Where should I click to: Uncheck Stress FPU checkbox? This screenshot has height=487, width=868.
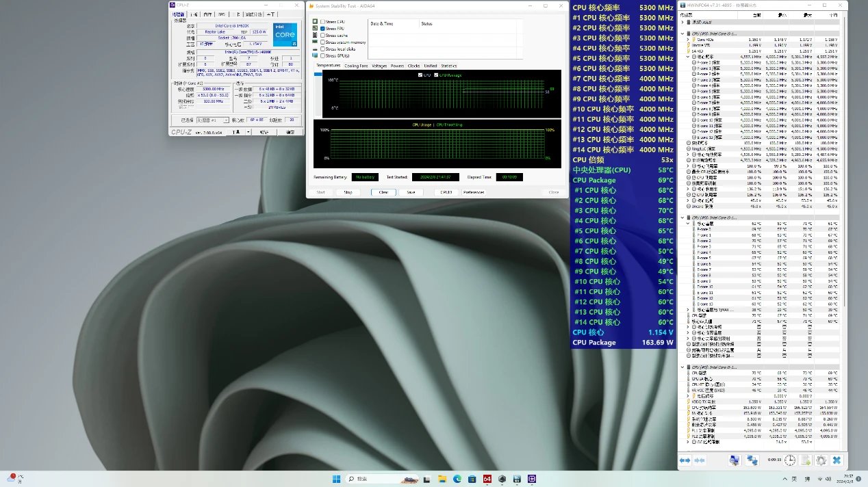coord(323,29)
